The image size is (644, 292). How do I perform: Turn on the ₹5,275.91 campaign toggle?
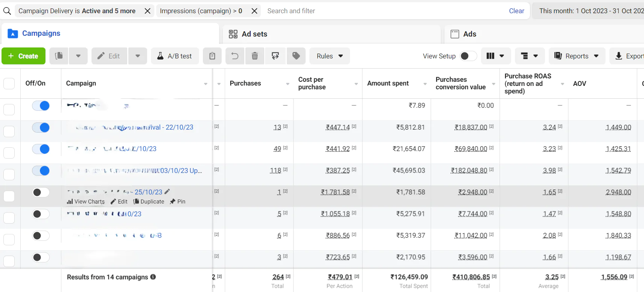41,214
